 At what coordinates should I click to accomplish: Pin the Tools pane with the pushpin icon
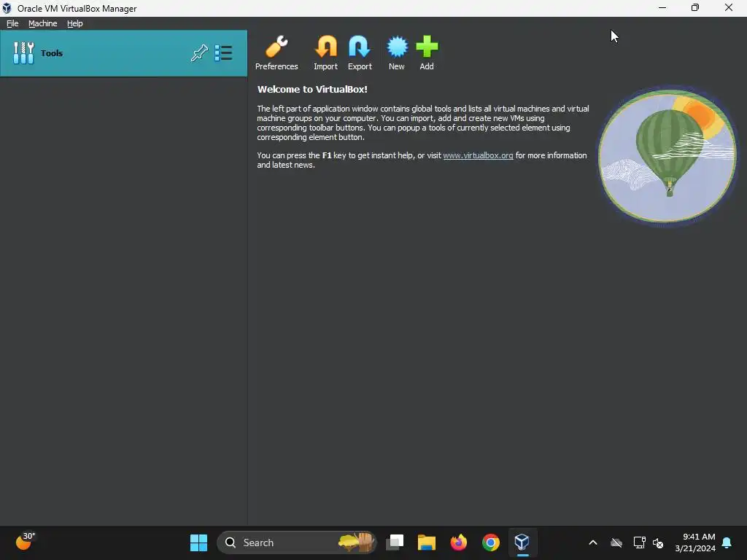coord(199,52)
